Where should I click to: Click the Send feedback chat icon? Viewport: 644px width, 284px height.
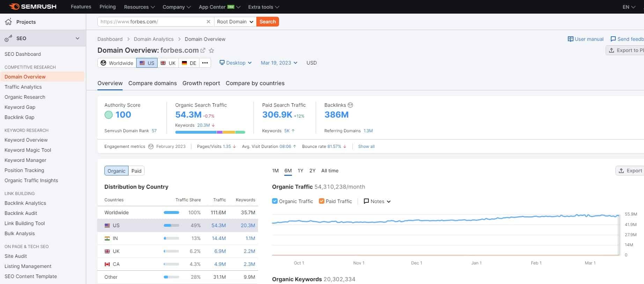613,39
